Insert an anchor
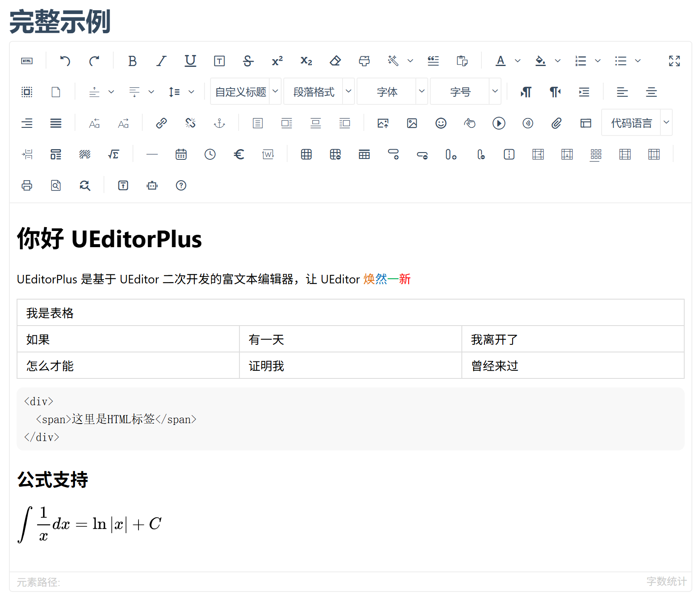The height and width of the screenshot is (603, 700). click(x=219, y=123)
